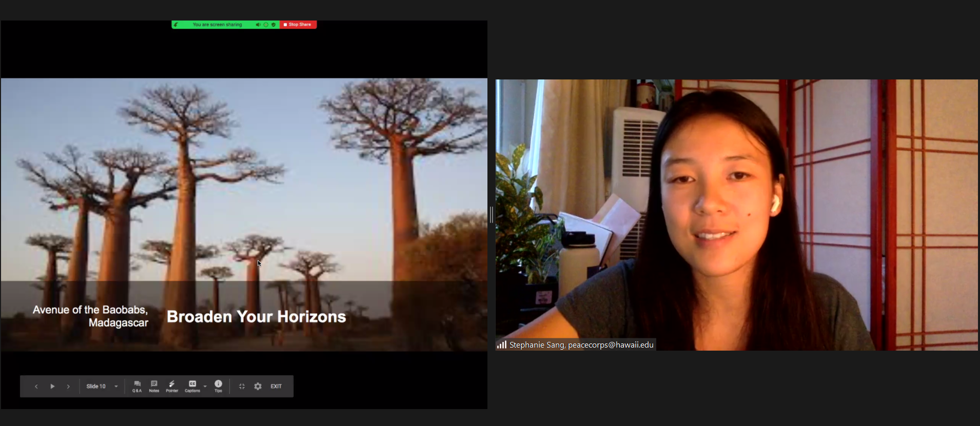
Task: Click the Stop Share button
Action: [298, 25]
